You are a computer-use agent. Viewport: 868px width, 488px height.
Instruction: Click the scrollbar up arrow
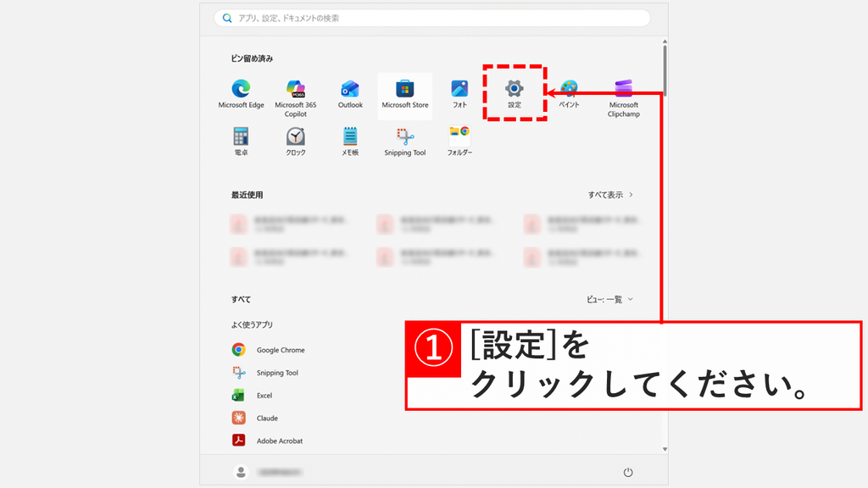click(x=665, y=42)
